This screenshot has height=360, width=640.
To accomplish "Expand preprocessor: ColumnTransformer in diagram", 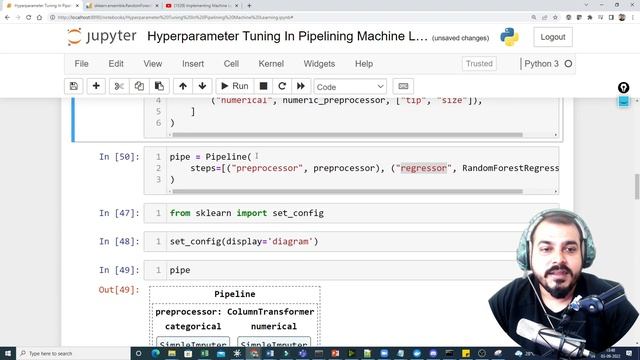I will click(x=235, y=312).
